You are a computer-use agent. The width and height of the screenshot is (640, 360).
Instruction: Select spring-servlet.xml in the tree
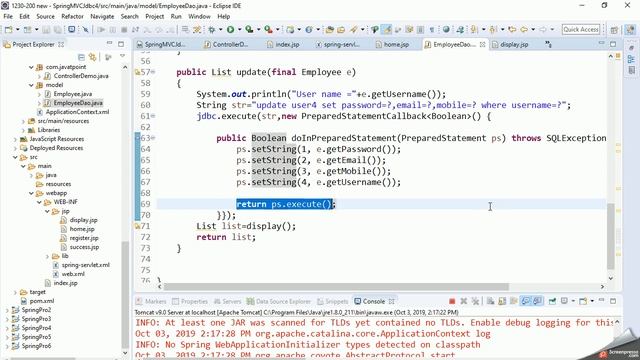tap(85, 265)
